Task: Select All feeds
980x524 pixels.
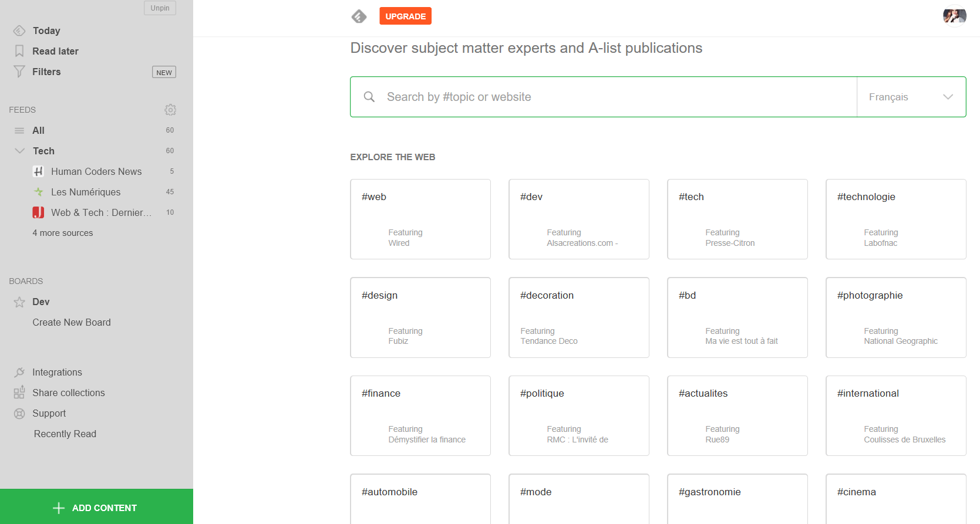Action: click(38, 130)
